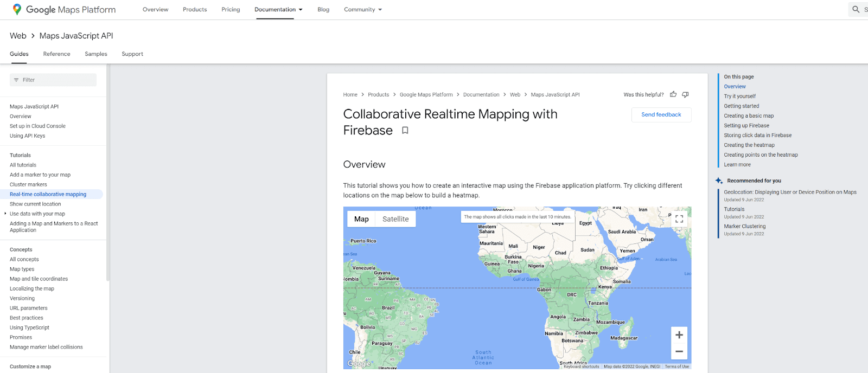The height and width of the screenshot is (373, 868).
Task: Open Geolocation recommended article
Action: coord(790,192)
